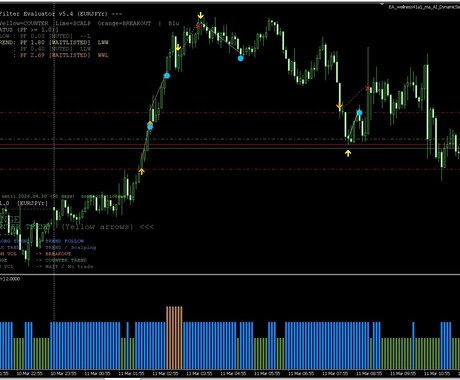Image resolution: width=460 pixels, height=380 pixels.
Task: Click the '11 Mar 08:55' time axis label
Action: (369, 374)
